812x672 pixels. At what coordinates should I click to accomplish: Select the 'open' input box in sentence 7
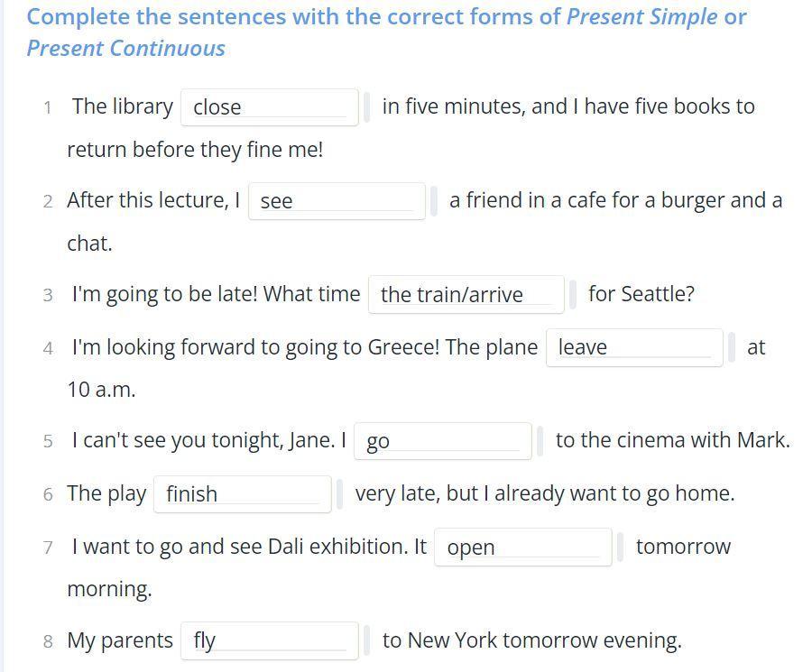(523, 548)
